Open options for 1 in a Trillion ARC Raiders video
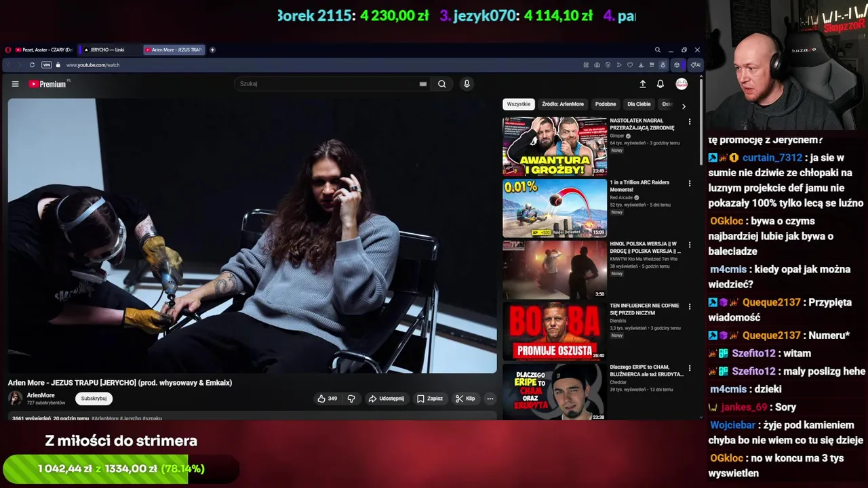The width and height of the screenshot is (868, 488). pos(690,184)
